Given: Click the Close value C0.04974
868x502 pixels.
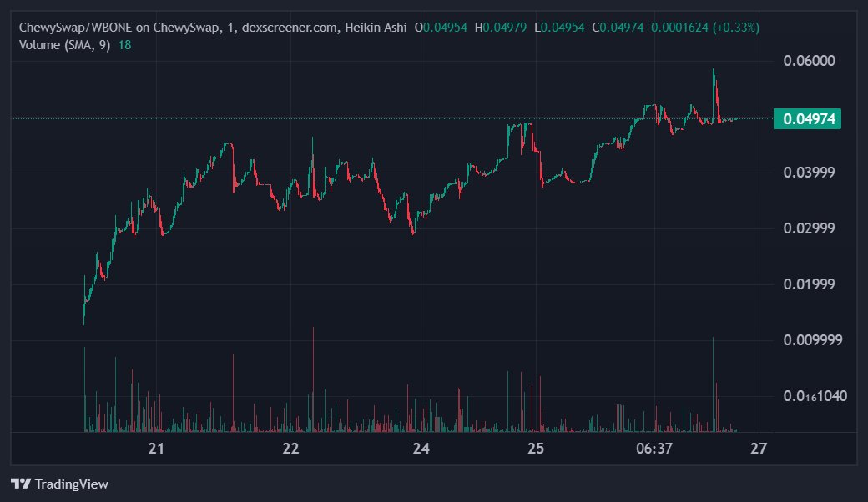Looking at the screenshot, I should (x=618, y=28).
